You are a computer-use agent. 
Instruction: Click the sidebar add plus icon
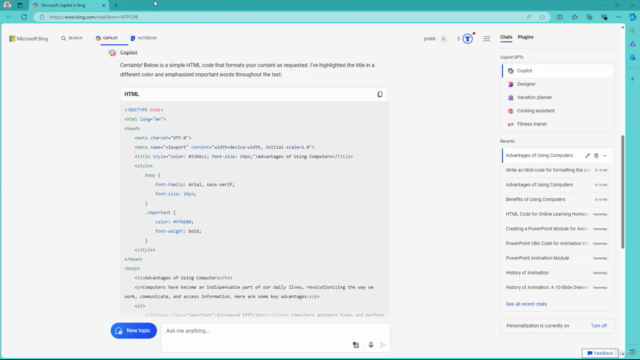pos(633,79)
